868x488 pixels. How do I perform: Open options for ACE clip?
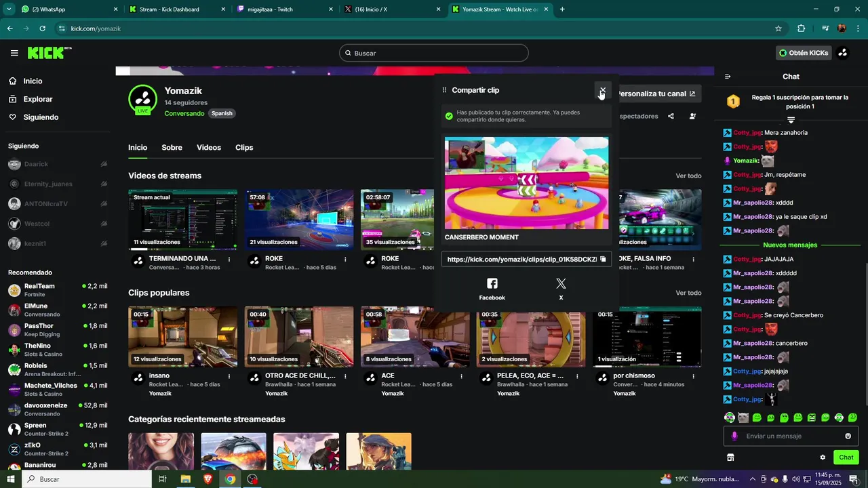coord(462,376)
